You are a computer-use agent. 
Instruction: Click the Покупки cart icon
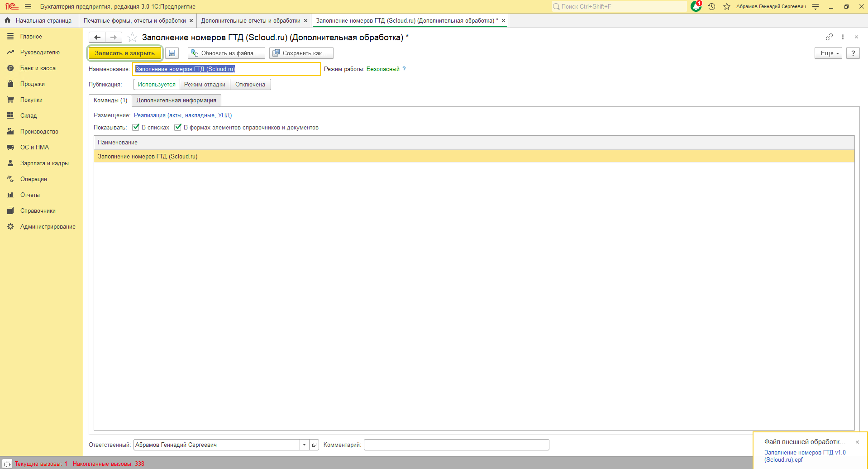click(10, 100)
